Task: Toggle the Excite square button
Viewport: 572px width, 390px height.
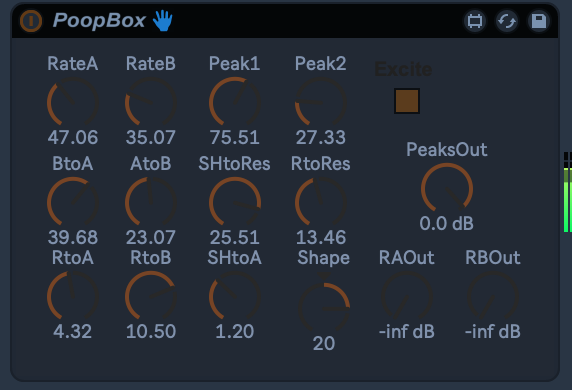Action: coord(407,101)
